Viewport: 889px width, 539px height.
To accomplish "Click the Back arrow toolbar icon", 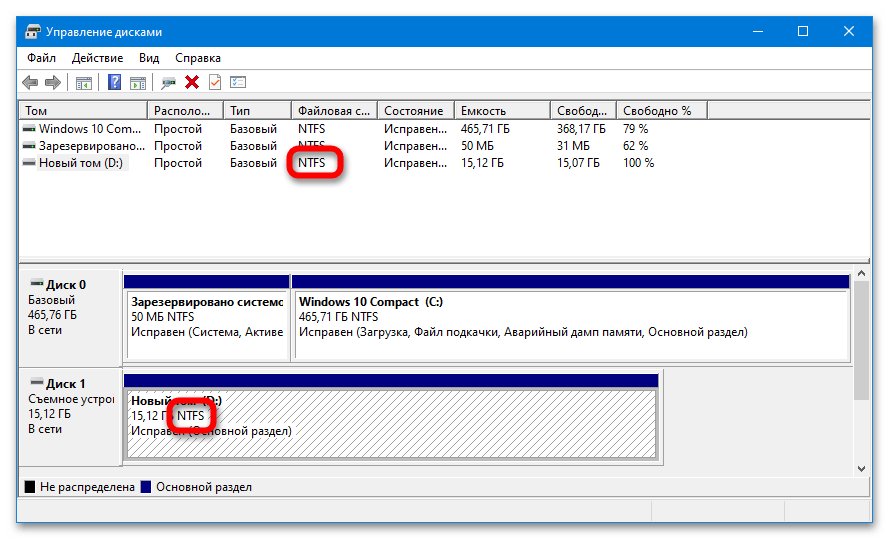I will coord(30,83).
